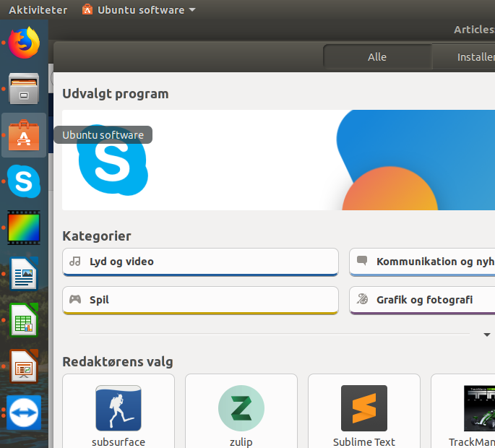Click the Sublime Text app icon
Image resolution: width=495 pixels, height=448 pixels.
[364, 408]
